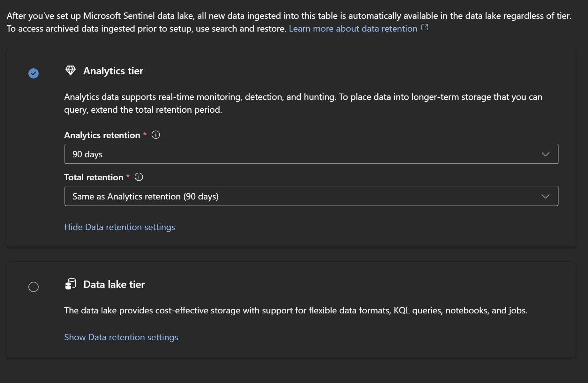Screen dimensions: 588x383
Task: Show Data retention settings for Data lake tier
Action: 121,337
